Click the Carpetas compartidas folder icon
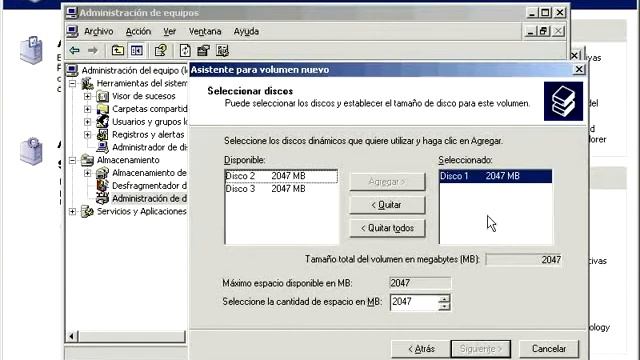640x360 pixels. coord(102,109)
